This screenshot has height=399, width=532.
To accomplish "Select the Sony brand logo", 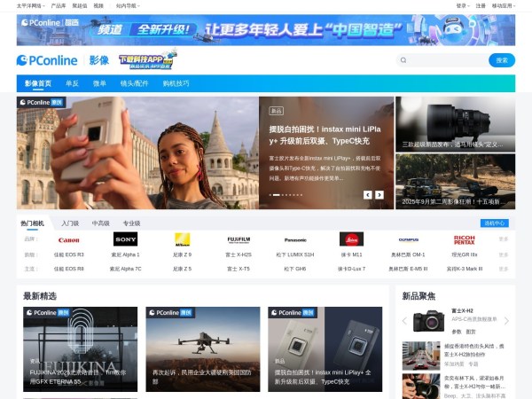I will 125,239.
